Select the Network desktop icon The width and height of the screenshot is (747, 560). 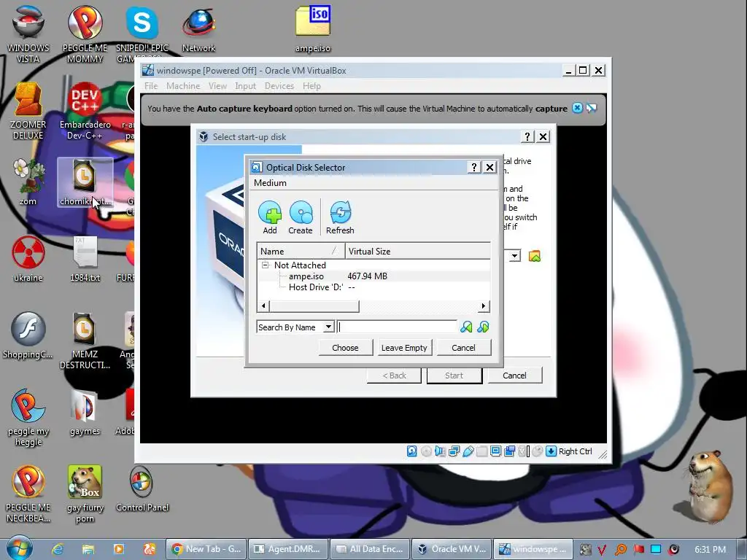(x=198, y=29)
